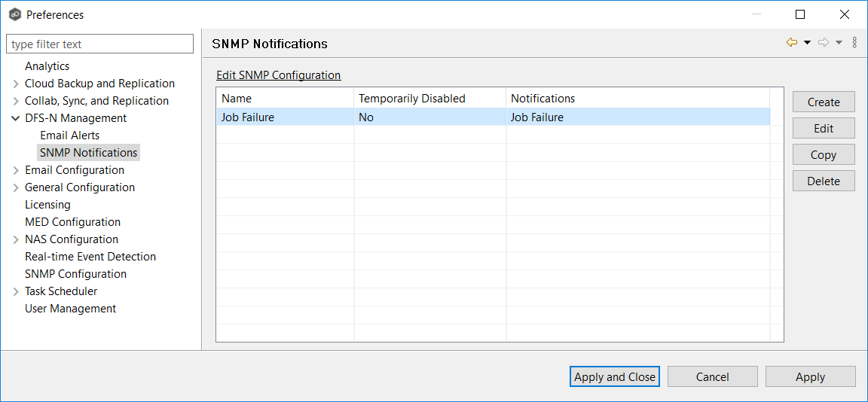The width and height of the screenshot is (868, 402).
Task: Delete the selected notification with Delete button
Action: tap(823, 181)
